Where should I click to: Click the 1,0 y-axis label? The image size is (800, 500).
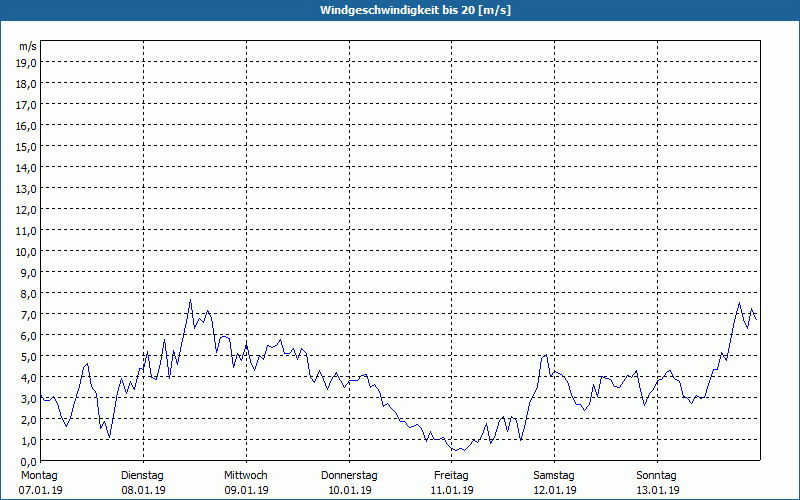pos(29,441)
